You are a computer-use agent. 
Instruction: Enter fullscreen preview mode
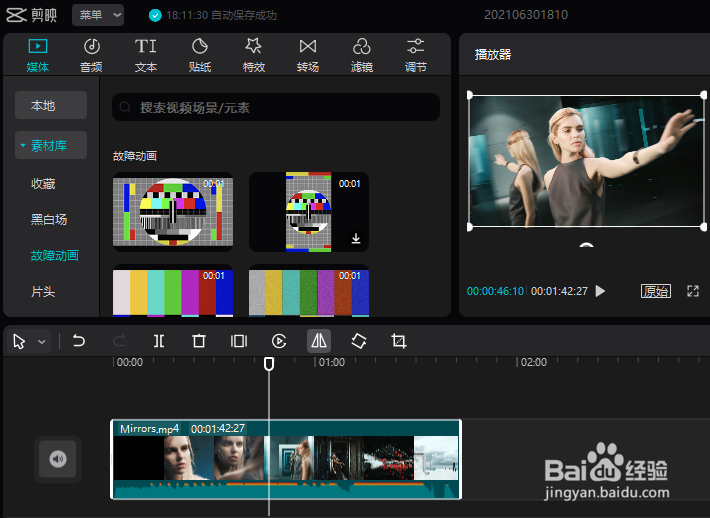693,291
